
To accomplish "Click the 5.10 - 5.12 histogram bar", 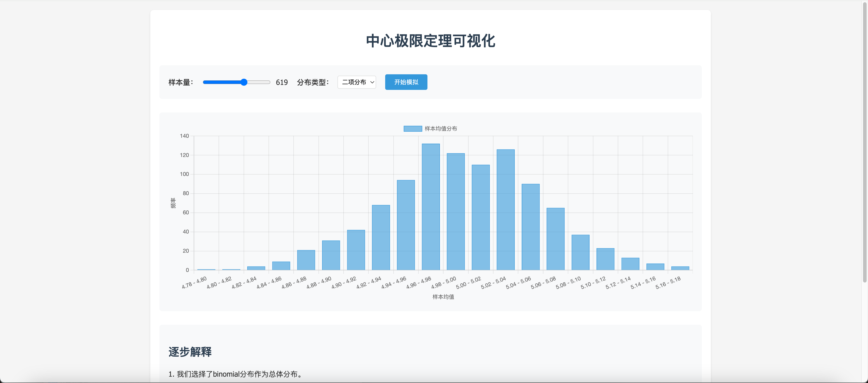I will 605,259.
